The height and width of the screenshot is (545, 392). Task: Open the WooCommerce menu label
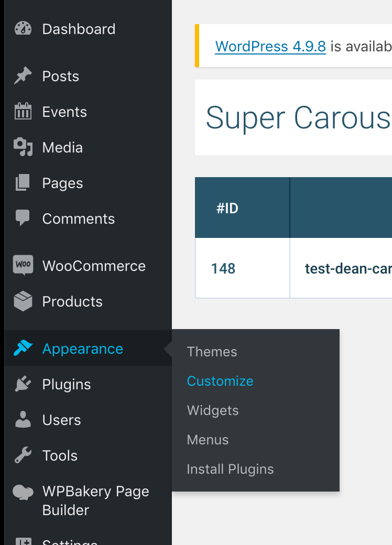click(94, 266)
